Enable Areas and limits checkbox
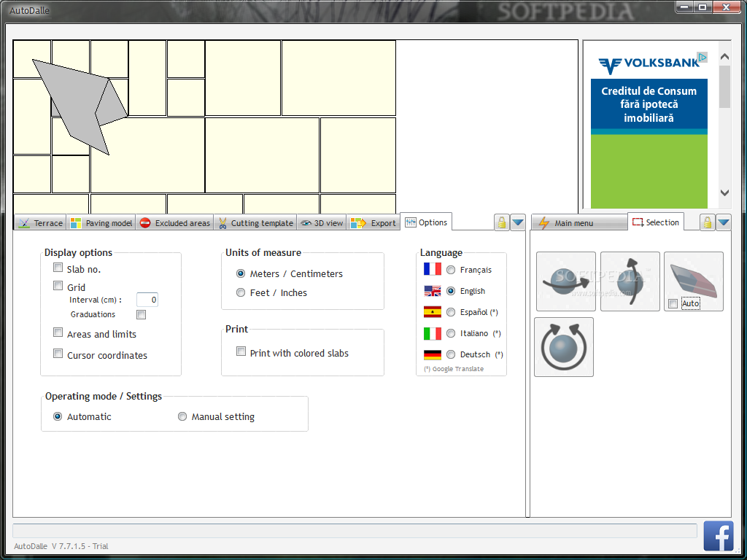747x560 pixels. click(x=58, y=332)
